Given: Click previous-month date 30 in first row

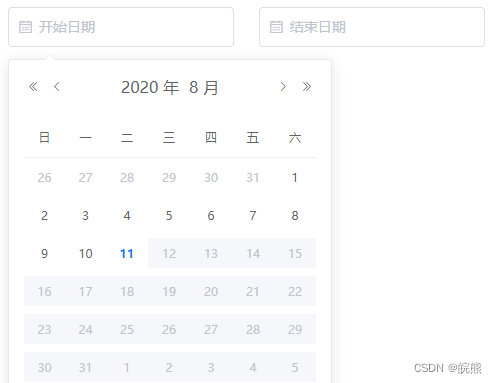Looking at the screenshot, I should [x=211, y=178].
